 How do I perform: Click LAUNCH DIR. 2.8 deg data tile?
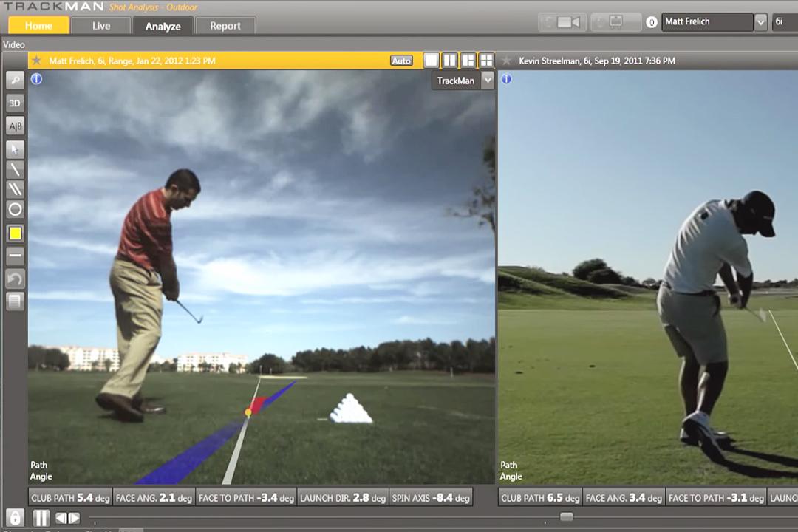pos(343,498)
